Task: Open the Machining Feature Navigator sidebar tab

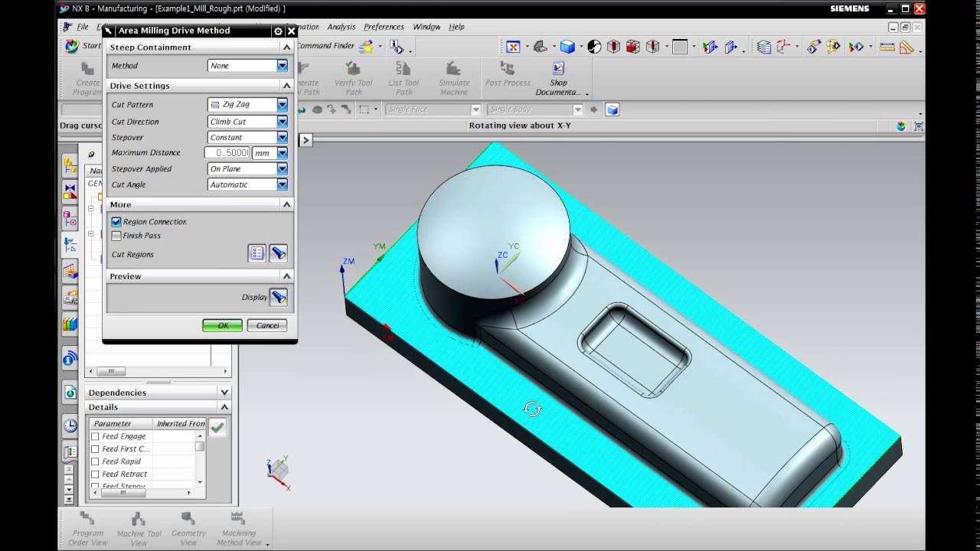Action: pyautogui.click(x=70, y=272)
